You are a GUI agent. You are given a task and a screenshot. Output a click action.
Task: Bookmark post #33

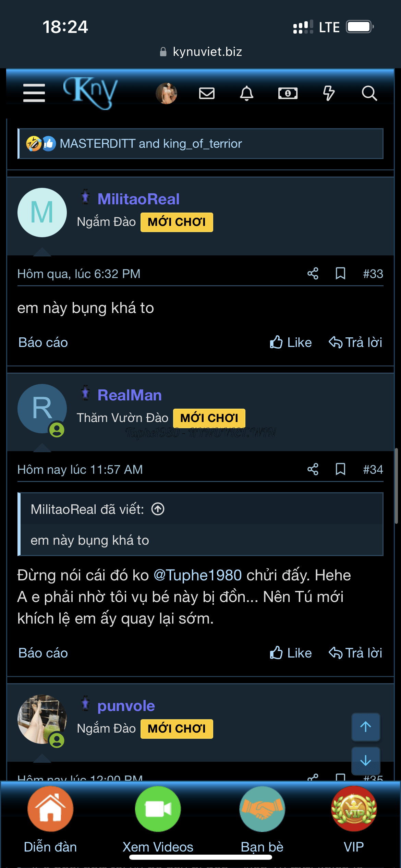340,274
